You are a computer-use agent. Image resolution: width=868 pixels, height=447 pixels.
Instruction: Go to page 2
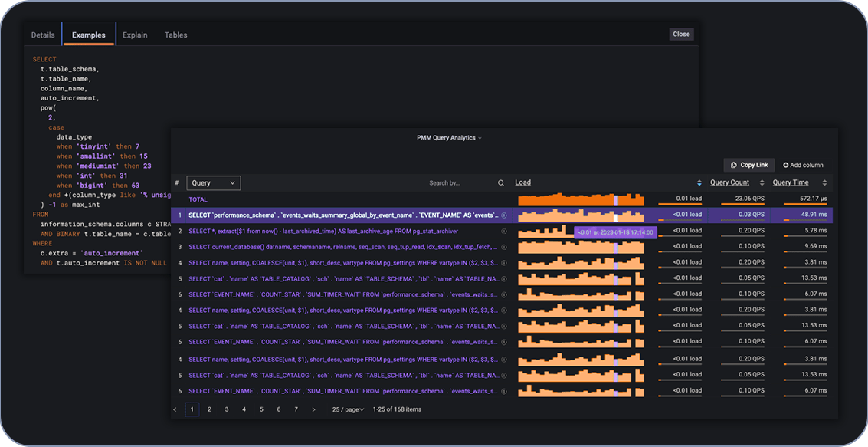coord(209,410)
